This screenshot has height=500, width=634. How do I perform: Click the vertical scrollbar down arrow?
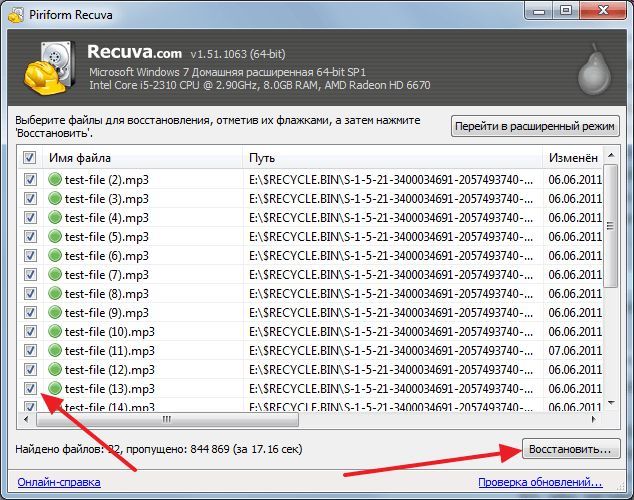(611, 403)
